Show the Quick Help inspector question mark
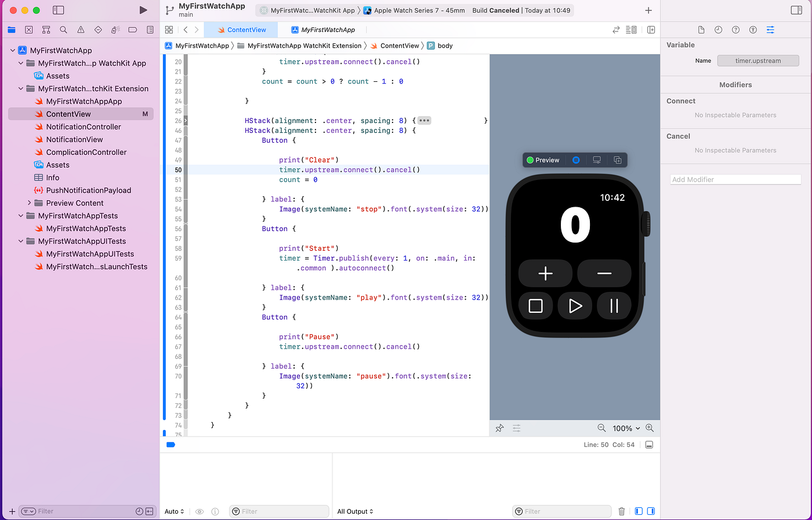The height and width of the screenshot is (520, 812). click(734, 29)
